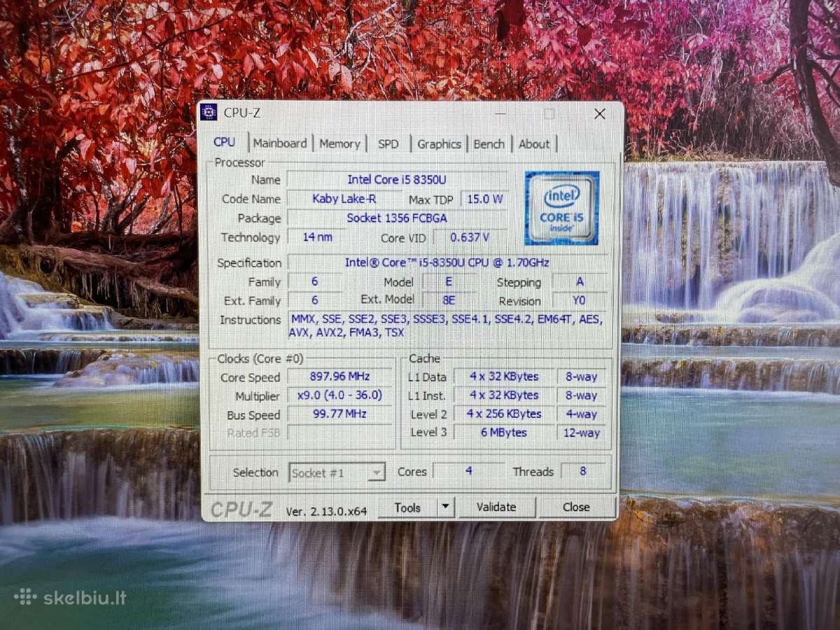
Task: Click the CPU-Z title bar icon
Action: [208, 112]
